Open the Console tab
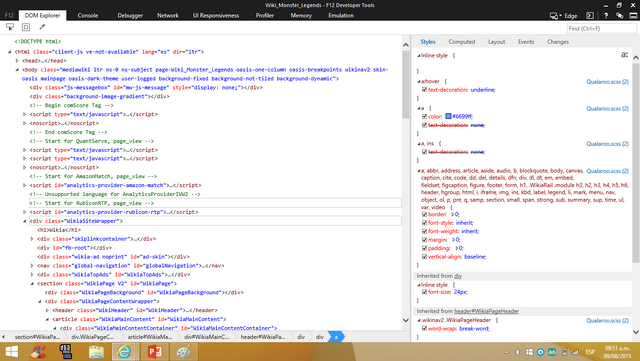The image size is (640, 361). click(x=88, y=16)
